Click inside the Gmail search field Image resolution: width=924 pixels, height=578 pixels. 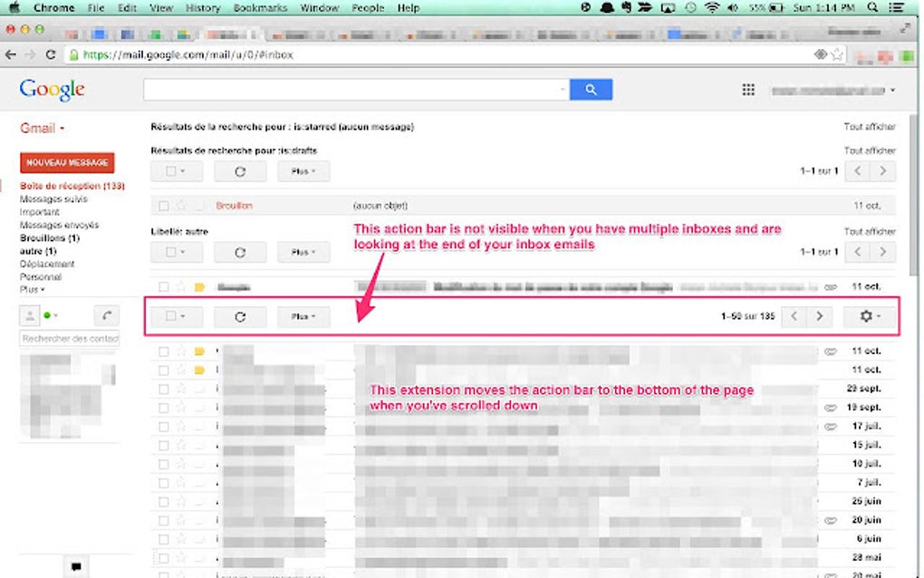pyautogui.click(x=353, y=90)
